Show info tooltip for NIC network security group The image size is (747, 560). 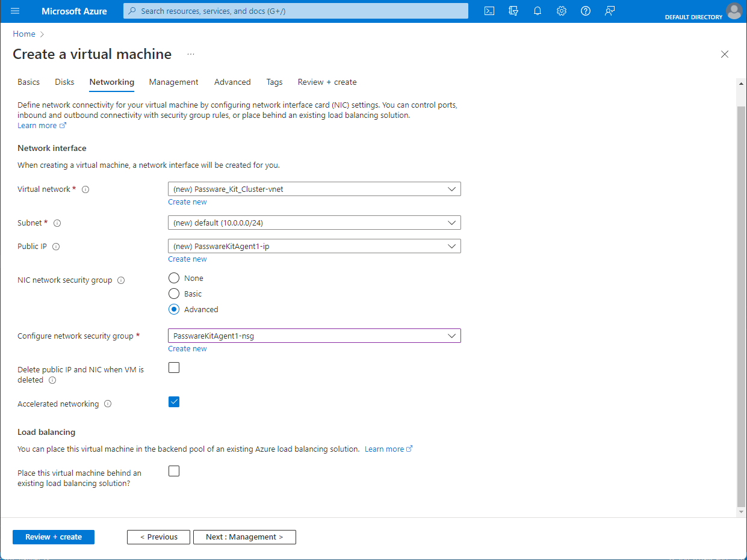tap(121, 280)
